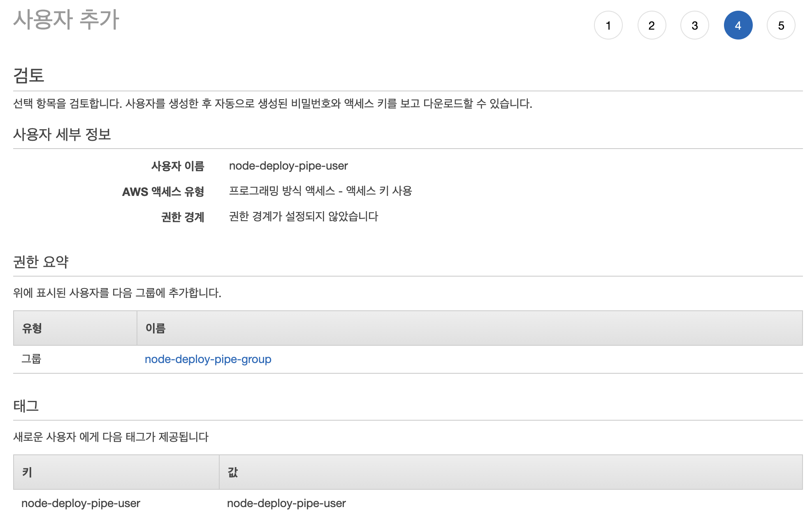Click the 검토 section heading

[x=28, y=75]
